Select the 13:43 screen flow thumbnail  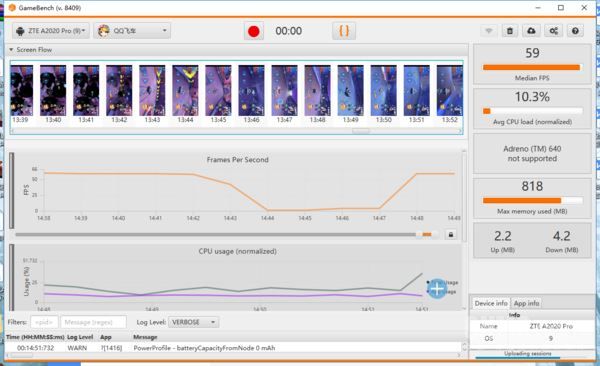tap(152, 90)
